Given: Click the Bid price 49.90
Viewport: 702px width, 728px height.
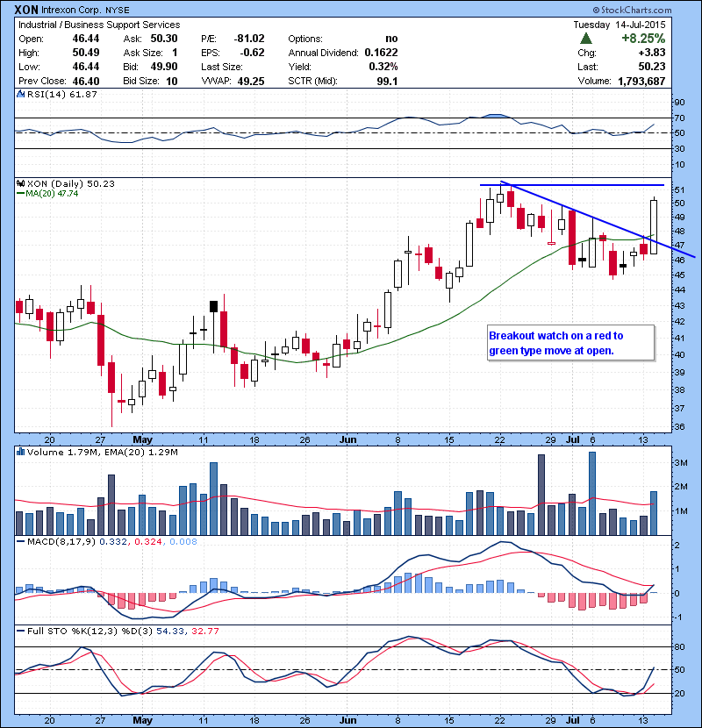Looking at the screenshot, I should [x=164, y=67].
